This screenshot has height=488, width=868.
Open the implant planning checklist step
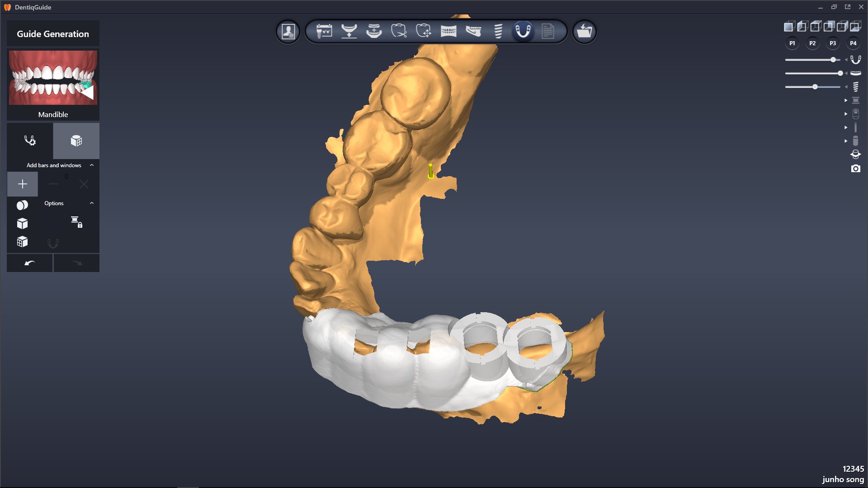pos(324,31)
